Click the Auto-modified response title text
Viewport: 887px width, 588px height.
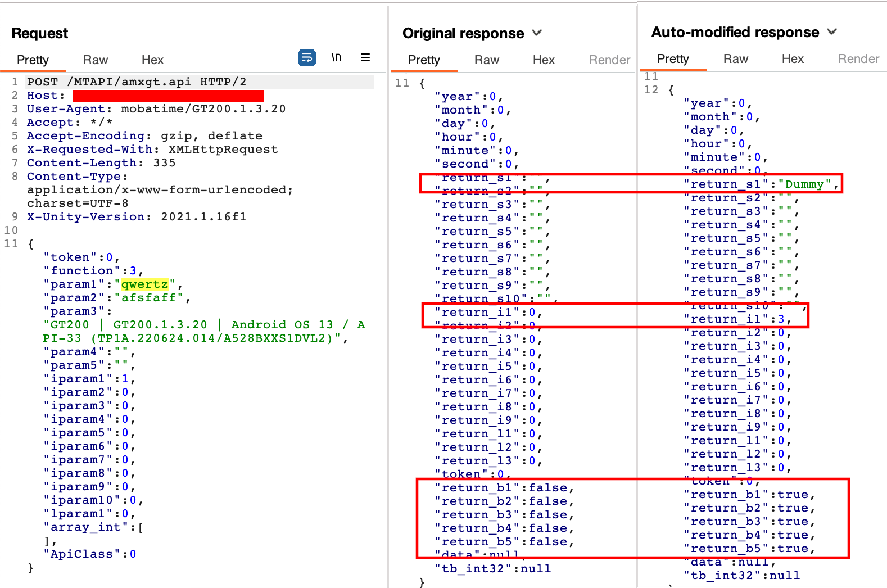point(735,32)
